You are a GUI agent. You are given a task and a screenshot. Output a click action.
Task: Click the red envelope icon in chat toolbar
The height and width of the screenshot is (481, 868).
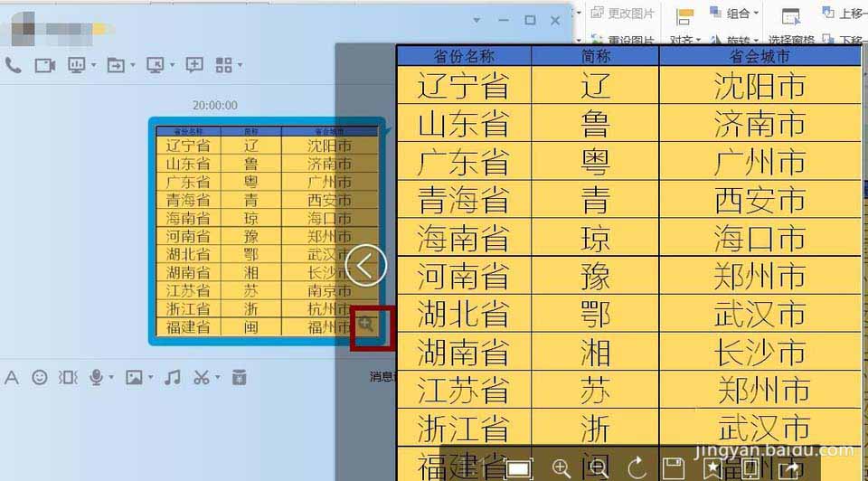click(240, 377)
